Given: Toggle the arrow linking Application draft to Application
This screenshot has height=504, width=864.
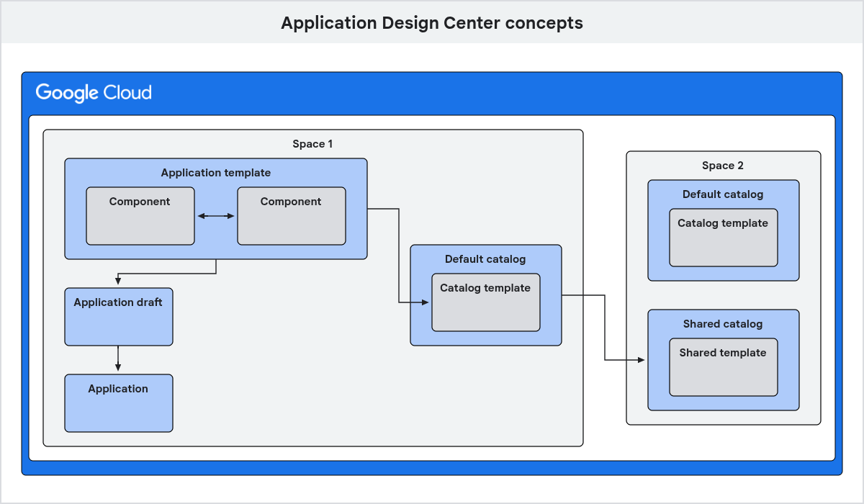Looking at the screenshot, I should click(118, 360).
